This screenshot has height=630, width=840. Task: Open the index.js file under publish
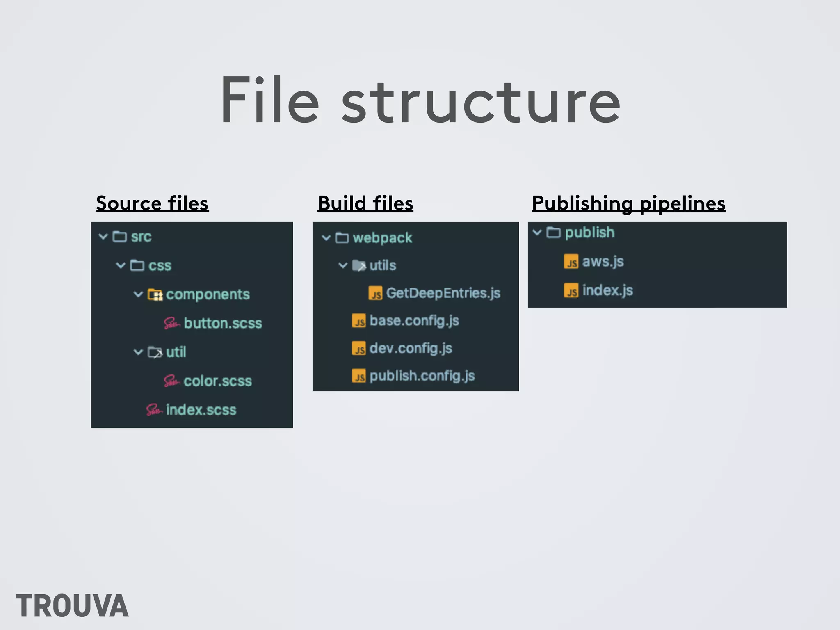pyautogui.click(x=608, y=290)
